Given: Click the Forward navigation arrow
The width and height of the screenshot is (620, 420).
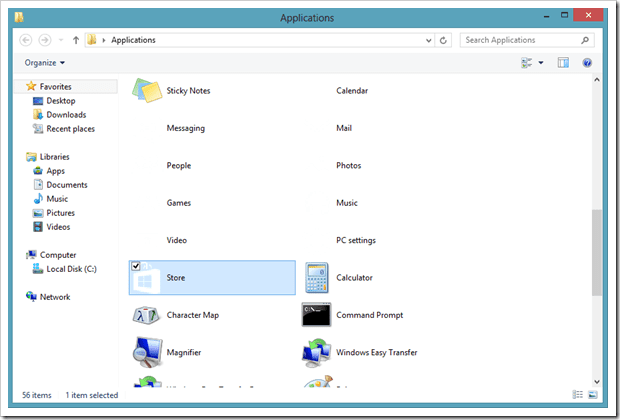Looking at the screenshot, I should (x=45, y=40).
